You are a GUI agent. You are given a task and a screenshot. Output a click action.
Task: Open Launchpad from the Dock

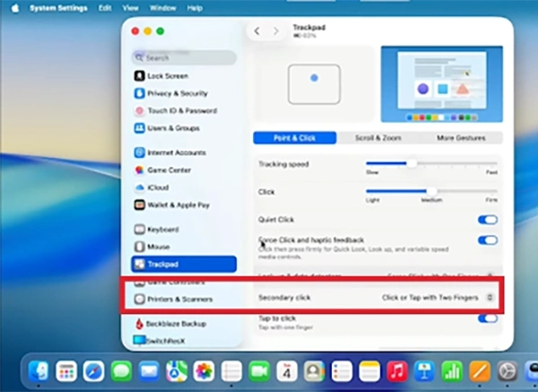[x=66, y=371]
